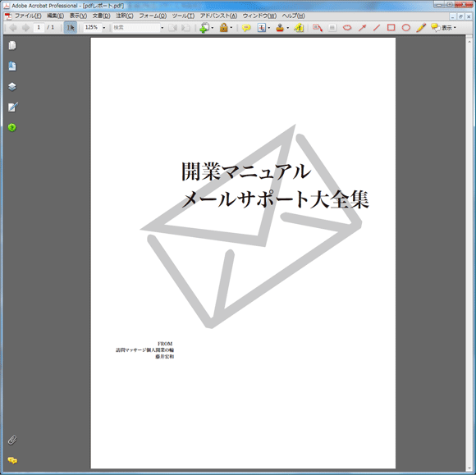Select the Pages panel icon in the sidebar
This screenshot has width=476, height=475.
12,45
